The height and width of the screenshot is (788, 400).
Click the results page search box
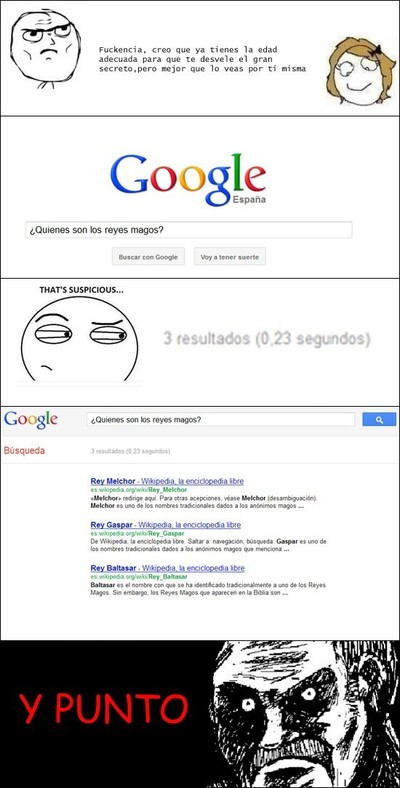coord(221,420)
